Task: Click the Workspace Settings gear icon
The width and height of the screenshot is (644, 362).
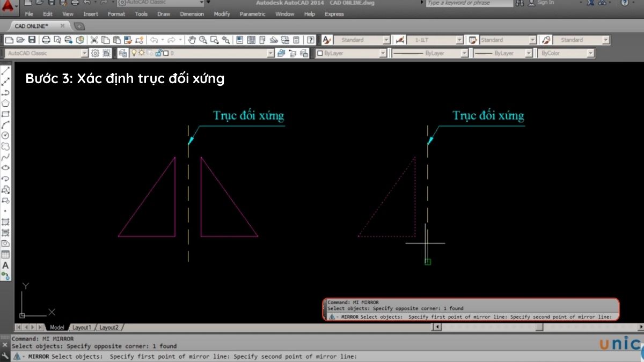Action: click(95, 53)
